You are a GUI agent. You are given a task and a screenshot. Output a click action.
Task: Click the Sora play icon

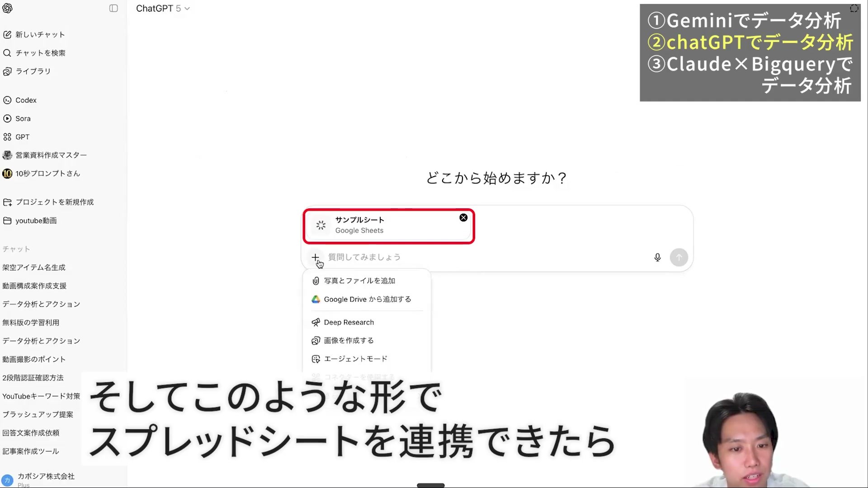click(7, 118)
